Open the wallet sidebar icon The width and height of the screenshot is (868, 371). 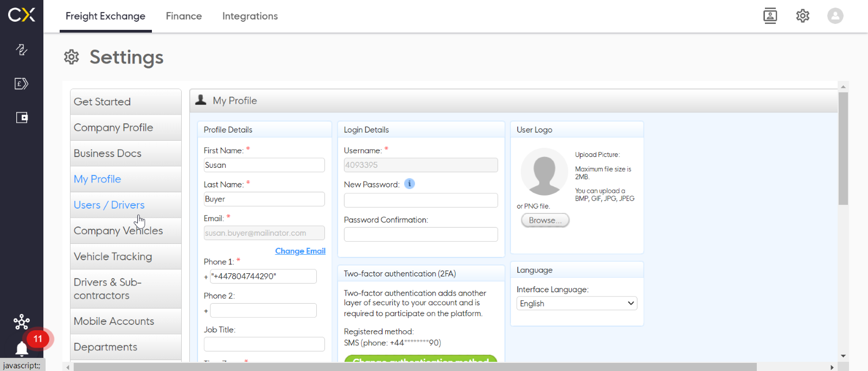[22, 117]
